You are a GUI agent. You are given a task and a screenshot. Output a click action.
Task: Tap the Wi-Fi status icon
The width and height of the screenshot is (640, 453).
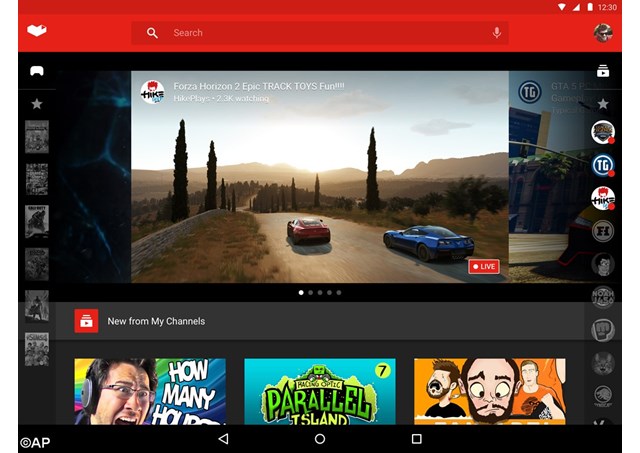[562, 7]
